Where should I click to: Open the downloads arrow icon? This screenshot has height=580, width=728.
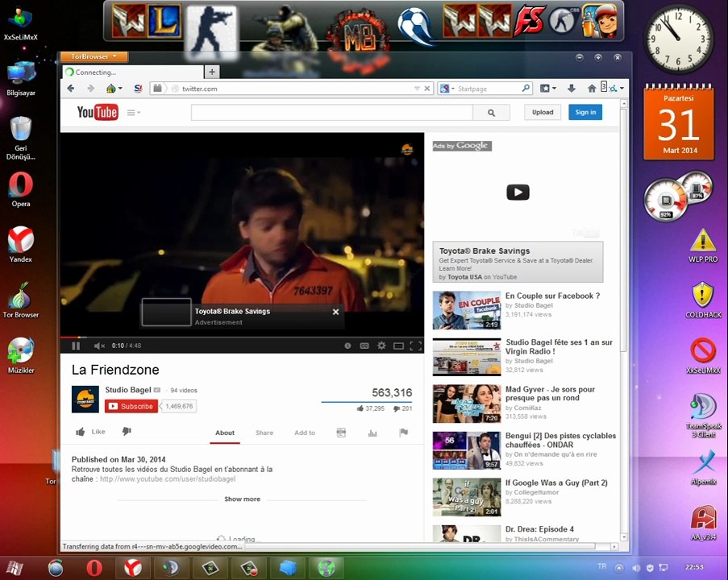[572, 88]
